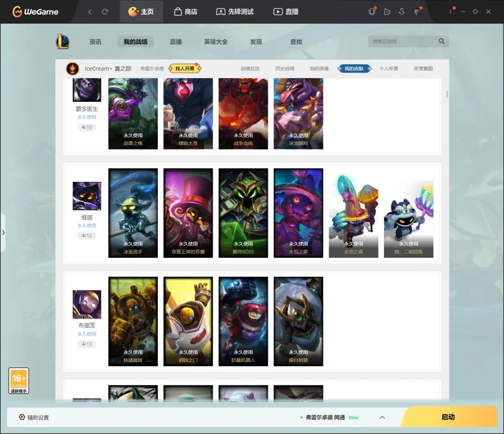Click the WeGame logo
Screen dimensions: 504x434
coord(35,12)
